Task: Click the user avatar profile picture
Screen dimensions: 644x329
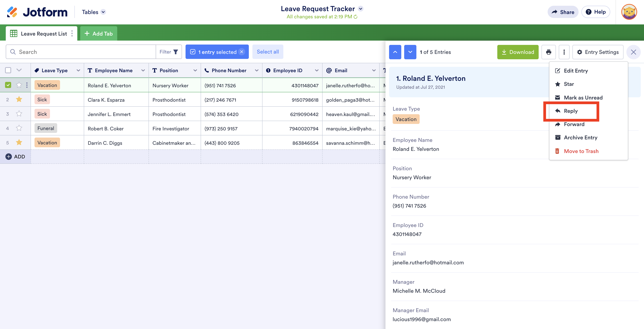Action: click(629, 12)
